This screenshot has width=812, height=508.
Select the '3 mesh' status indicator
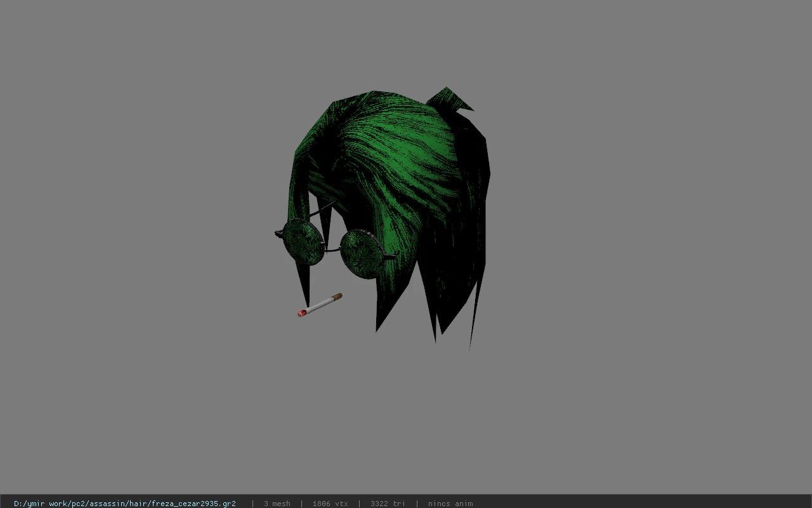pyautogui.click(x=277, y=504)
